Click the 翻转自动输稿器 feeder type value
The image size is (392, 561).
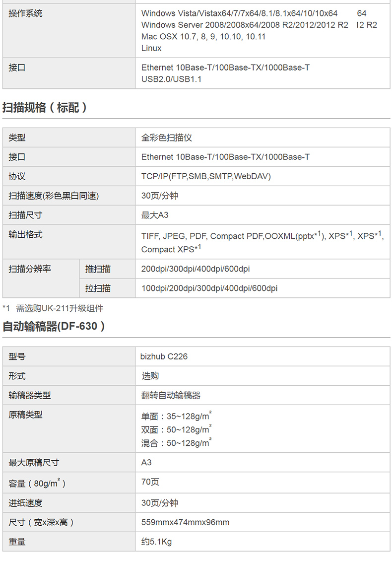(x=171, y=395)
